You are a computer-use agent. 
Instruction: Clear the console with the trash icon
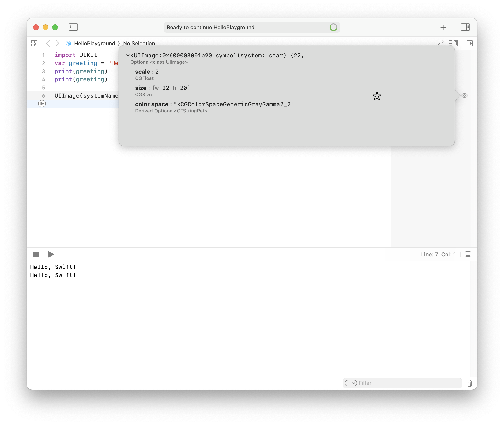[470, 383]
